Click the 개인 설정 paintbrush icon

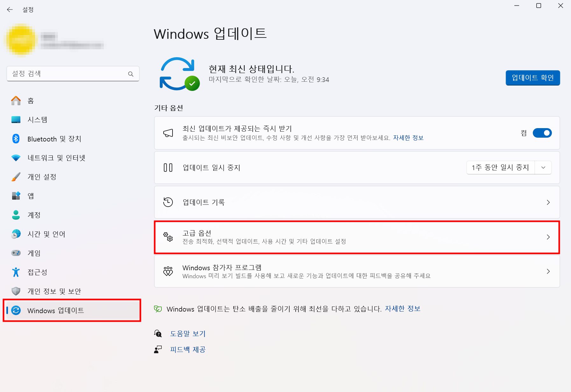[x=16, y=177]
